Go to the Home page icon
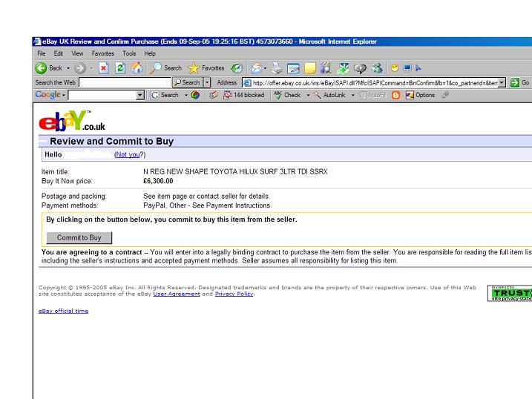 137,67
